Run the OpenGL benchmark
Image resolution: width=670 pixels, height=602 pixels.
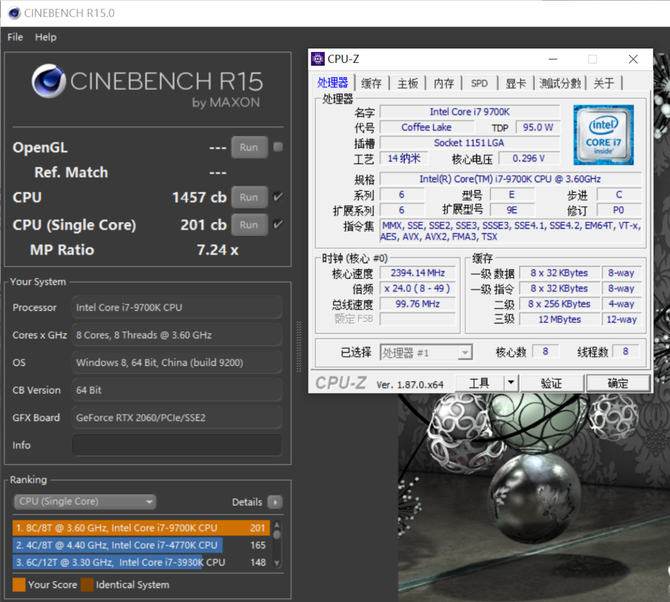pos(249,147)
